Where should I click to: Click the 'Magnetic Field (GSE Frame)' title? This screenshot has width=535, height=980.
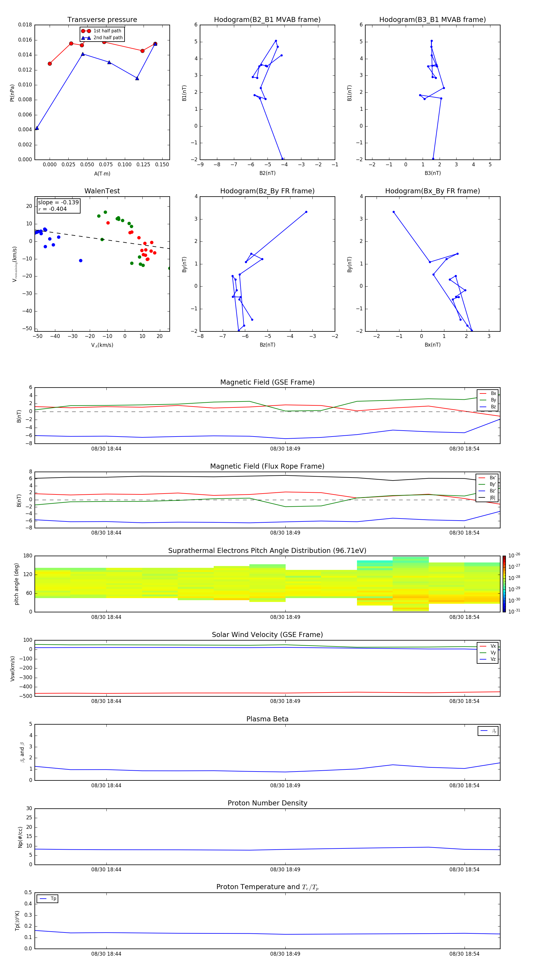[x=267, y=382]
